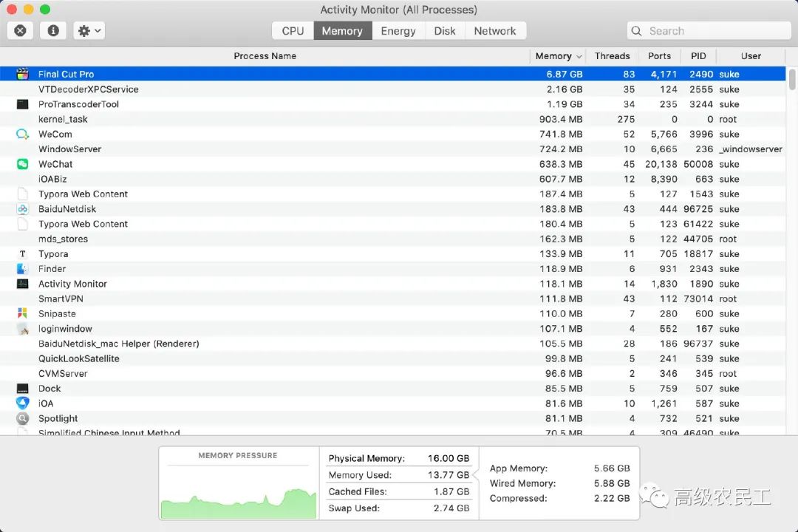Click the process list vertical scrollbar
Image resolution: width=798 pixels, height=532 pixels.
pos(792,79)
